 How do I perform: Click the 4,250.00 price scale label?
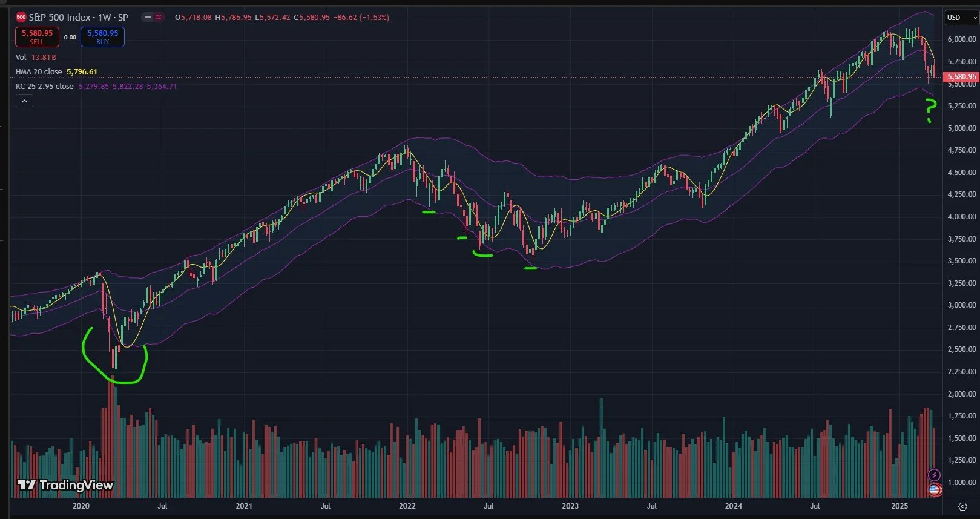coord(962,194)
